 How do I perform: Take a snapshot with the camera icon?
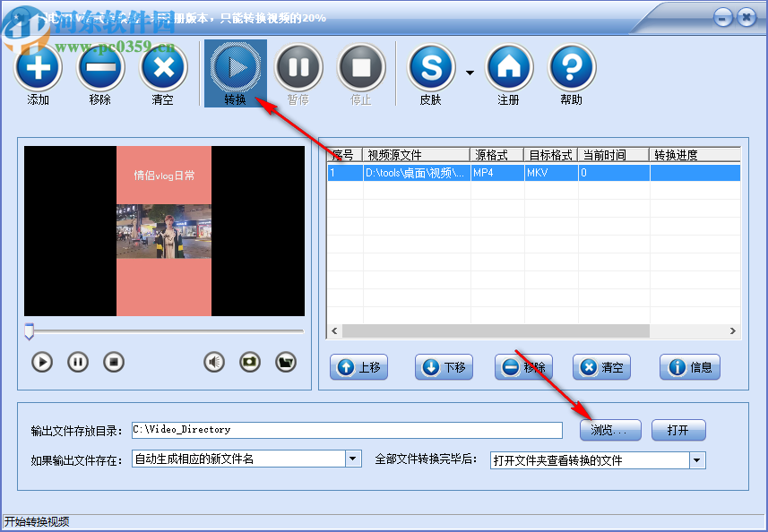[250, 362]
